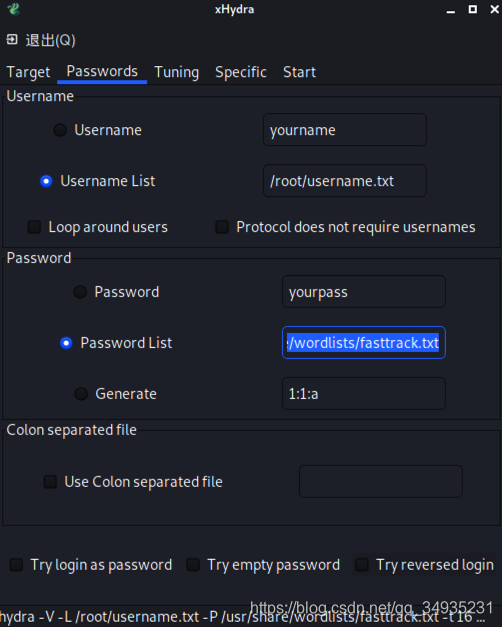Enable Loop around users checkbox

34,227
